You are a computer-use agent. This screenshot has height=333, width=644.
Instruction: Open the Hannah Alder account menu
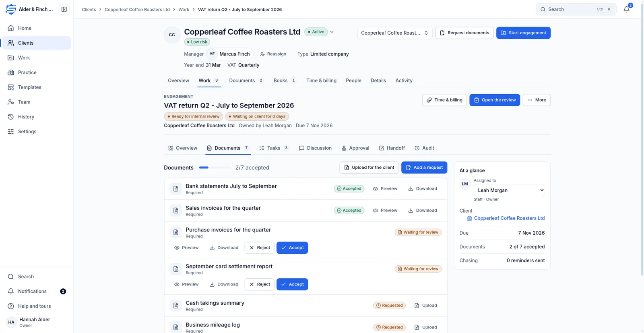[37, 322]
